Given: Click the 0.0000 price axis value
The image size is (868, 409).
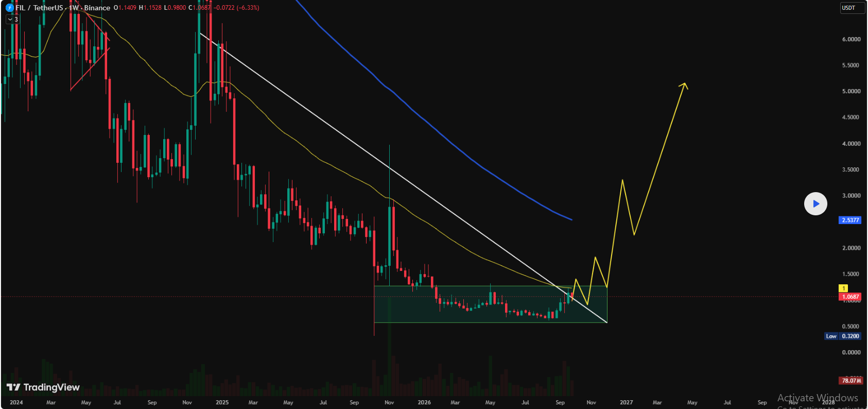Looking at the screenshot, I should pyautogui.click(x=851, y=352).
